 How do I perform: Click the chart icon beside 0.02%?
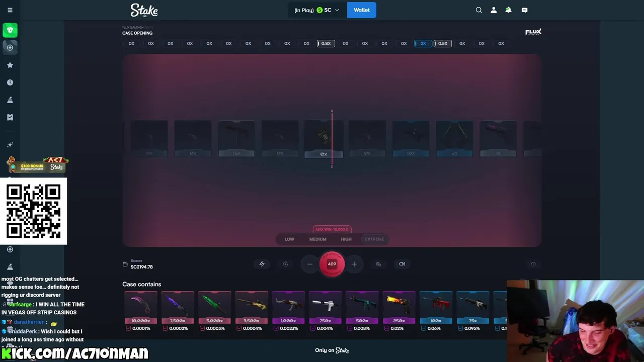pyautogui.click(x=386, y=328)
